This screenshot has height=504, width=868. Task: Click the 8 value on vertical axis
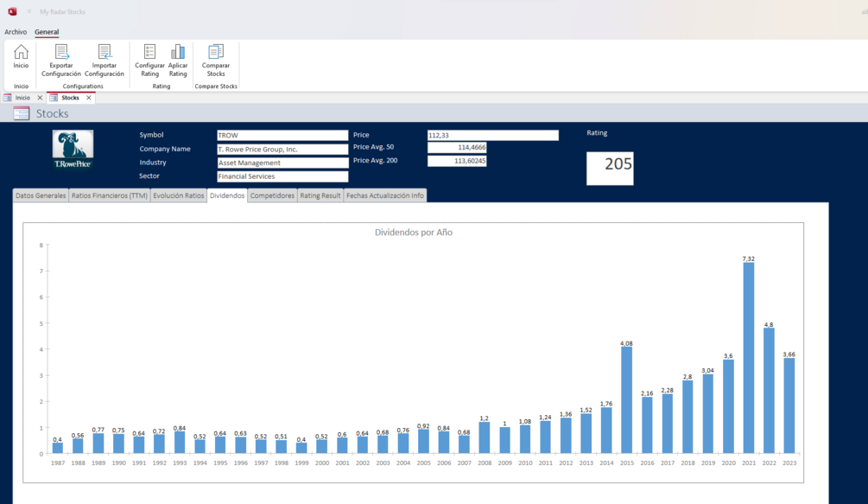(x=41, y=246)
